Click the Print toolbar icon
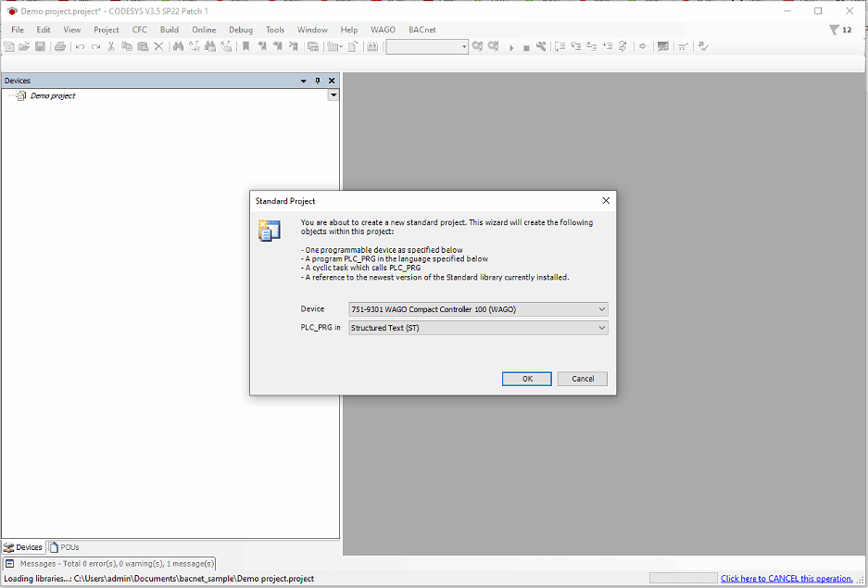 (x=60, y=46)
